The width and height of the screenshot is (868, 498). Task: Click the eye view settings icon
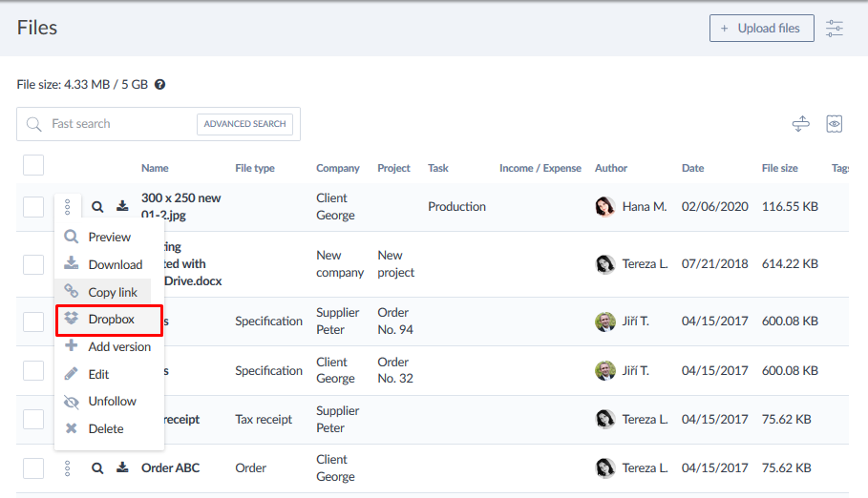(835, 124)
